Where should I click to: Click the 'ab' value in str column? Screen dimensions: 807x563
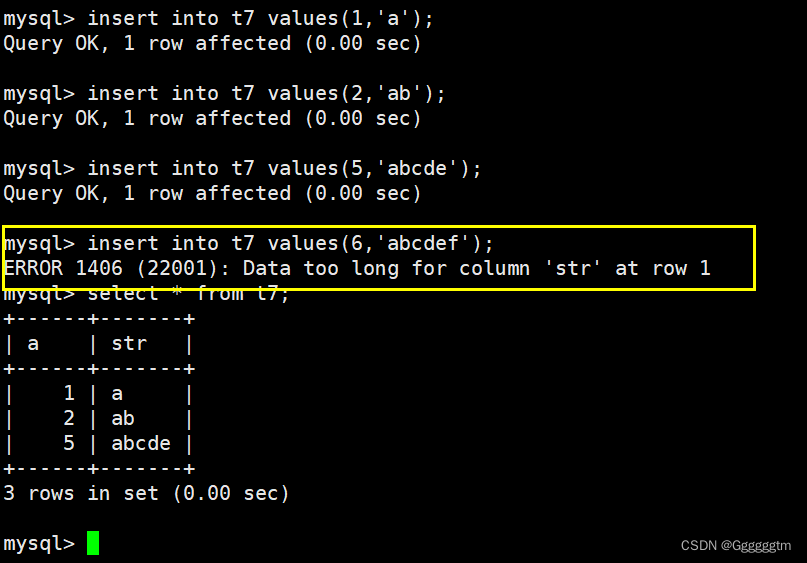tap(123, 418)
